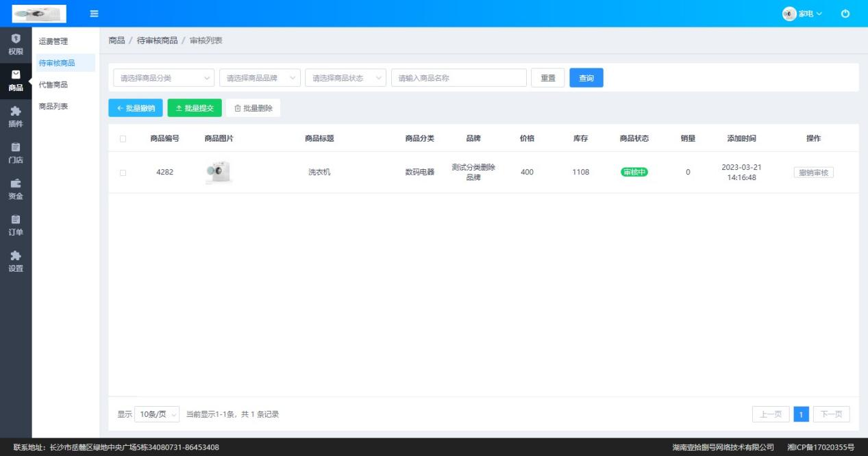Click the 测试分类删除品牌 brand cell
The width and height of the screenshot is (868, 456).
point(473,173)
